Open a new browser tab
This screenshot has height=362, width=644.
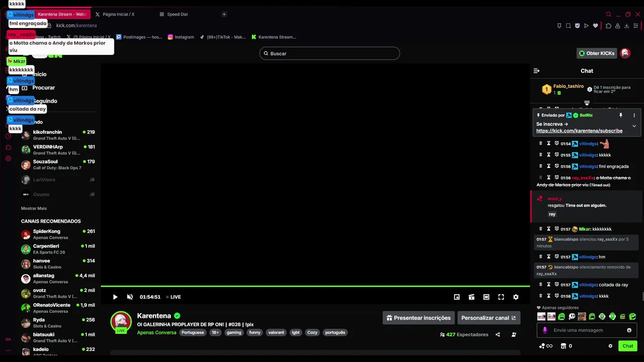224,14
